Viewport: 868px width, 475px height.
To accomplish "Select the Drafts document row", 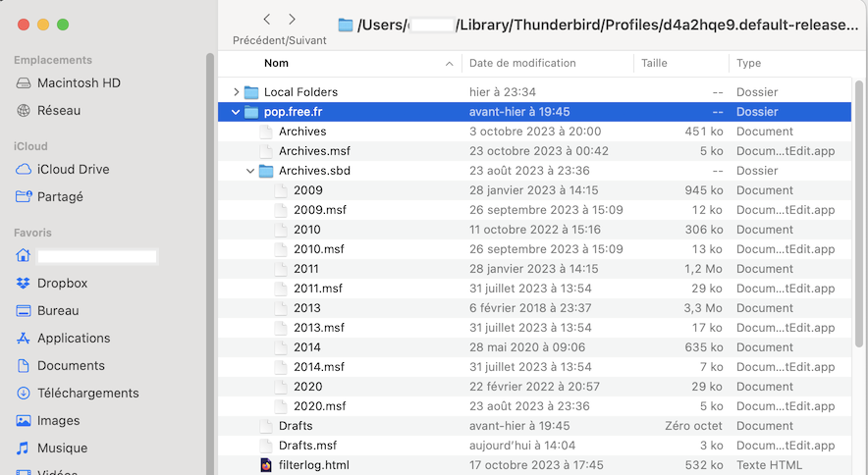I will coord(296,426).
